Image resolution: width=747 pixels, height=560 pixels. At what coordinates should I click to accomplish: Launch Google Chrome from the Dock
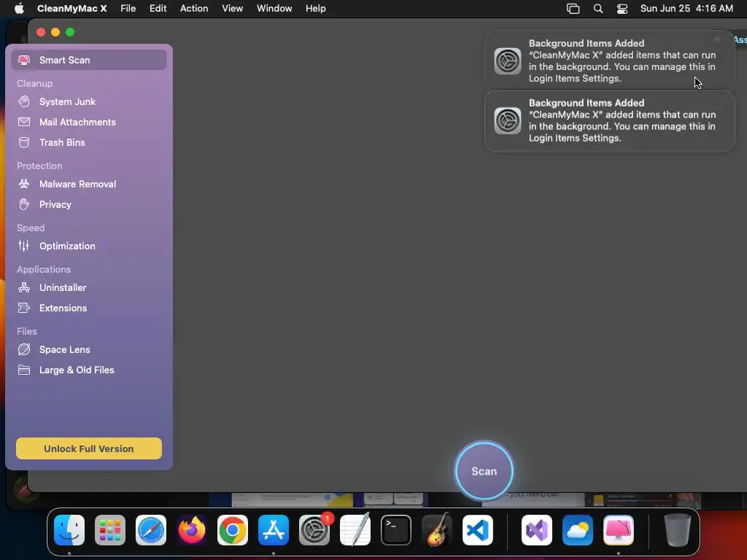(233, 530)
